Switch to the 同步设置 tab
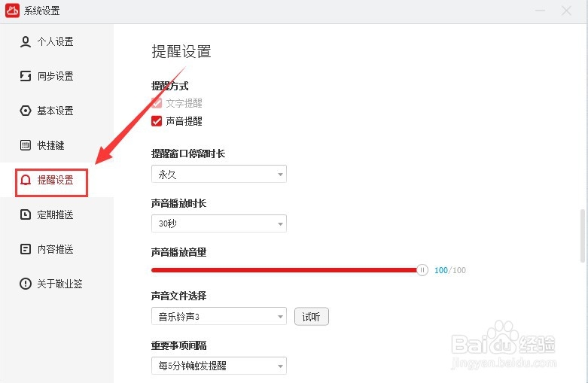Screen dimensions: 588x383 [x=55, y=76]
